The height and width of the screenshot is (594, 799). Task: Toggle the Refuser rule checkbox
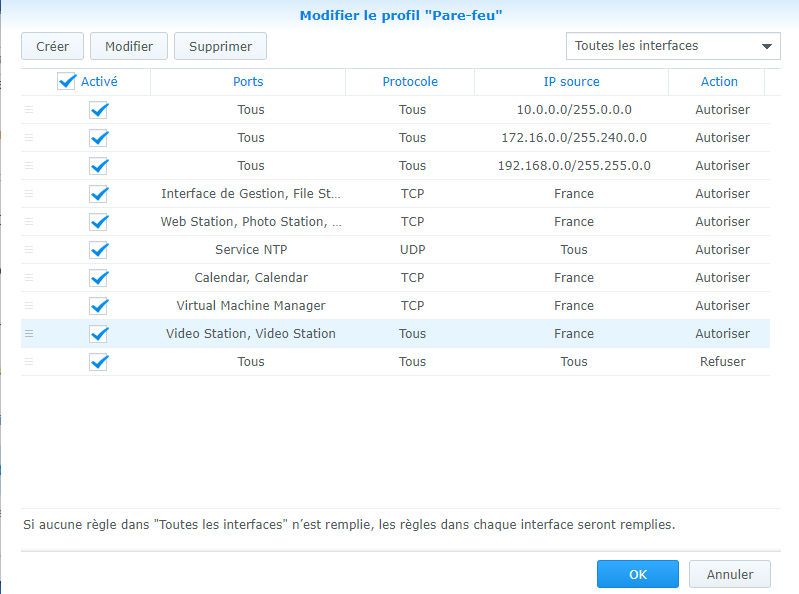[98, 362]
